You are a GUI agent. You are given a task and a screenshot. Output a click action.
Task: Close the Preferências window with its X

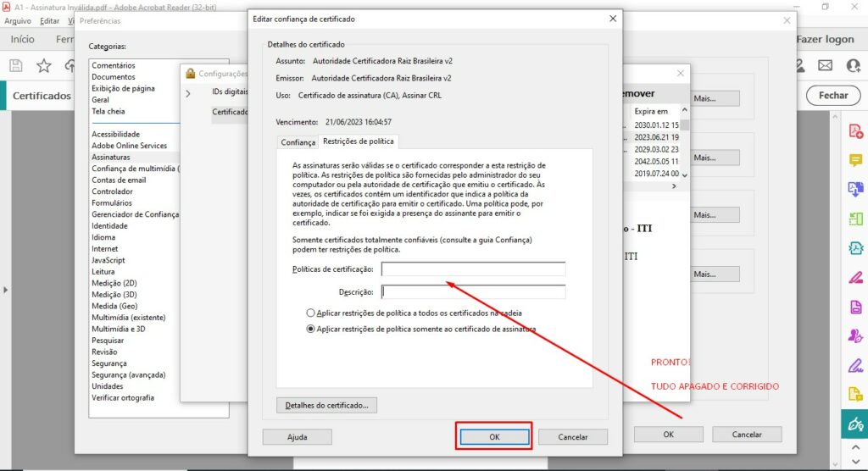787,20
